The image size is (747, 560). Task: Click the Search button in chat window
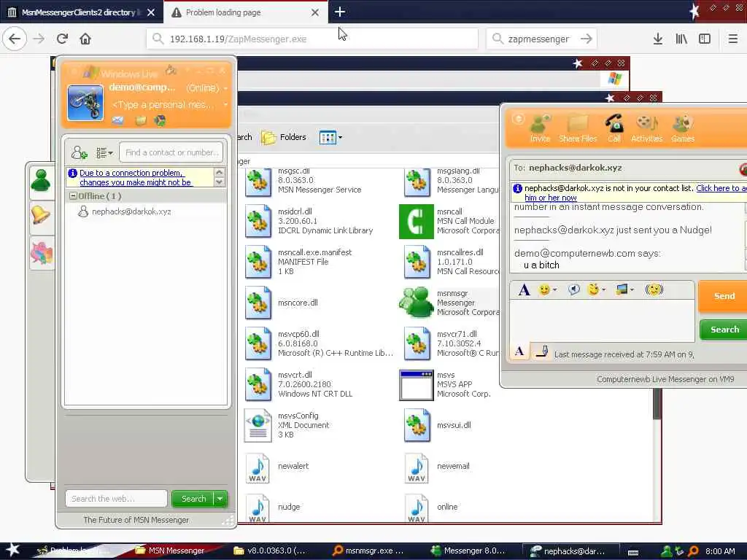tap(724, 330)
